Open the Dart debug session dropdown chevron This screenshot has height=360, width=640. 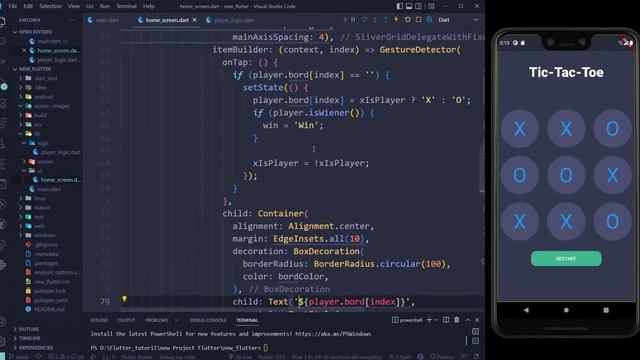coord(476,20)
